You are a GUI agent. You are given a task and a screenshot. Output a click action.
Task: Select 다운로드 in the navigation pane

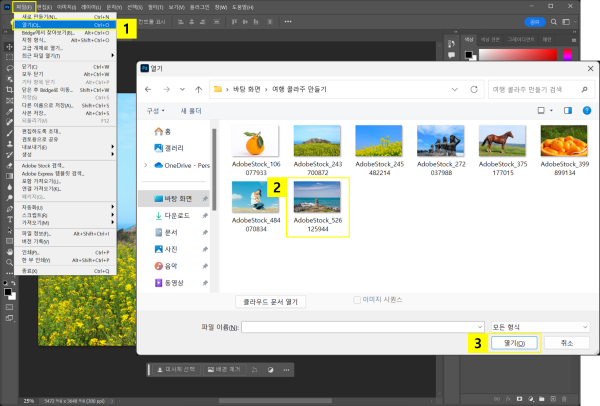[x=177, y=215]
